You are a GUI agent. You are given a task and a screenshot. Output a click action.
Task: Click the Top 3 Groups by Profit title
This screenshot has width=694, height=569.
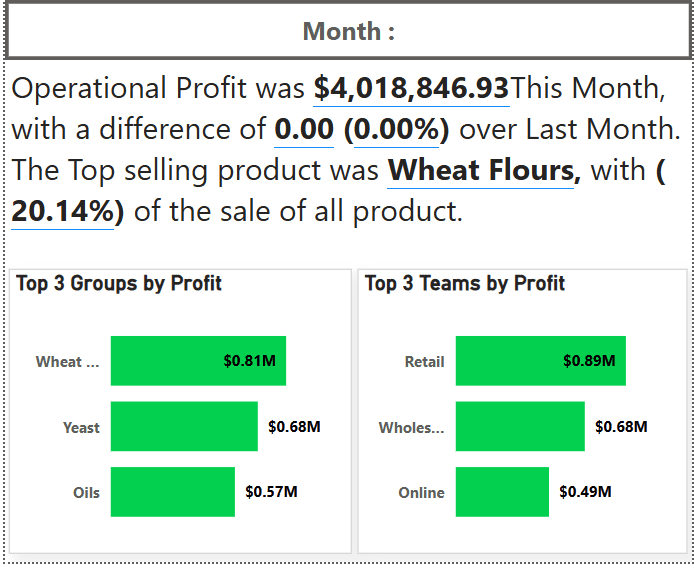119,284
